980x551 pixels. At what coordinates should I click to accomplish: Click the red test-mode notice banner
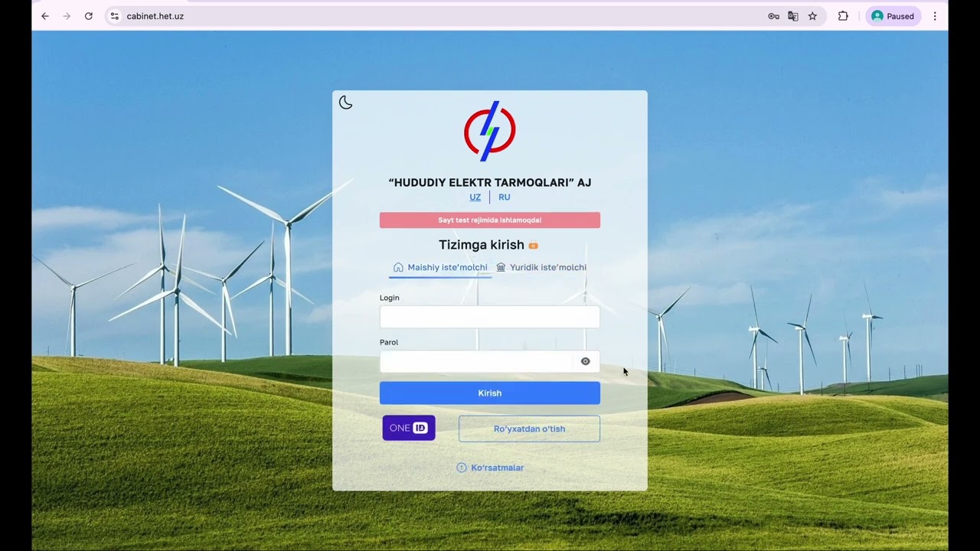tap(490, 220)
